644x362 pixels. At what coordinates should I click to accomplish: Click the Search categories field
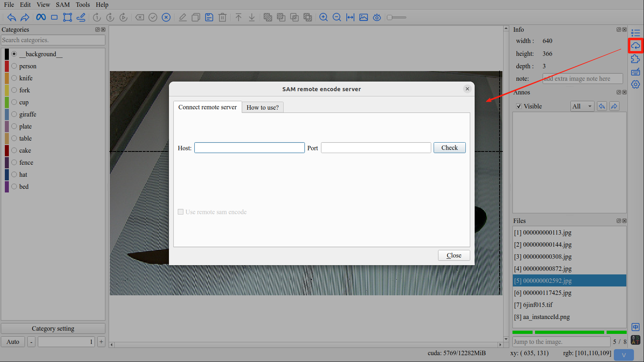point(53,40)
